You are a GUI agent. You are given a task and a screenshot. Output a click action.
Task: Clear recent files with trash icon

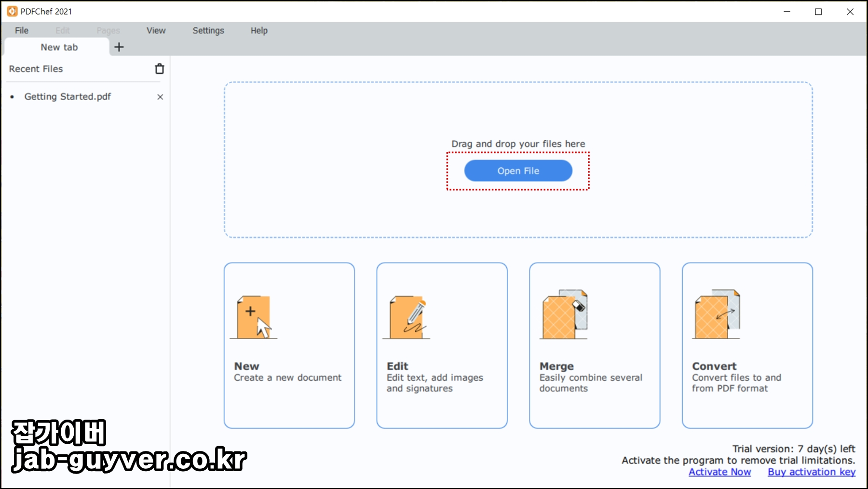(160, 69)
